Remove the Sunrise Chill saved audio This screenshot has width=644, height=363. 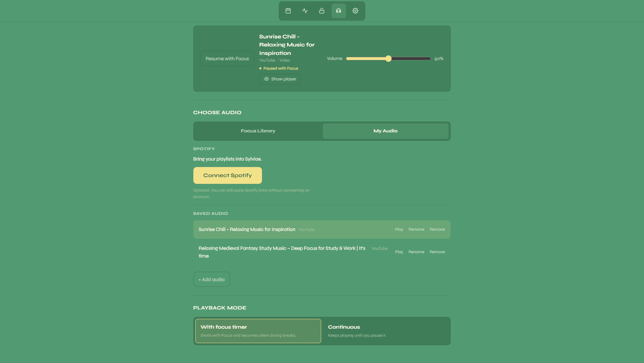pyautogui.click(x=437, y=229)
